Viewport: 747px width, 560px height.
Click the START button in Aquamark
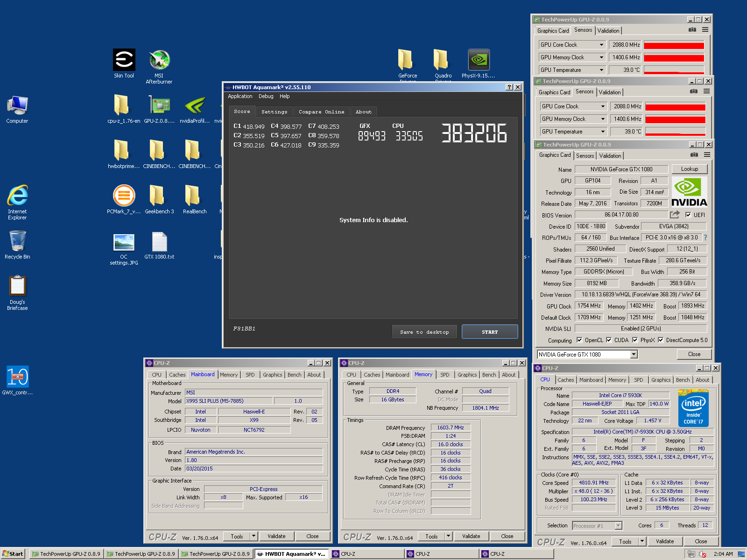tap(490, 332)
